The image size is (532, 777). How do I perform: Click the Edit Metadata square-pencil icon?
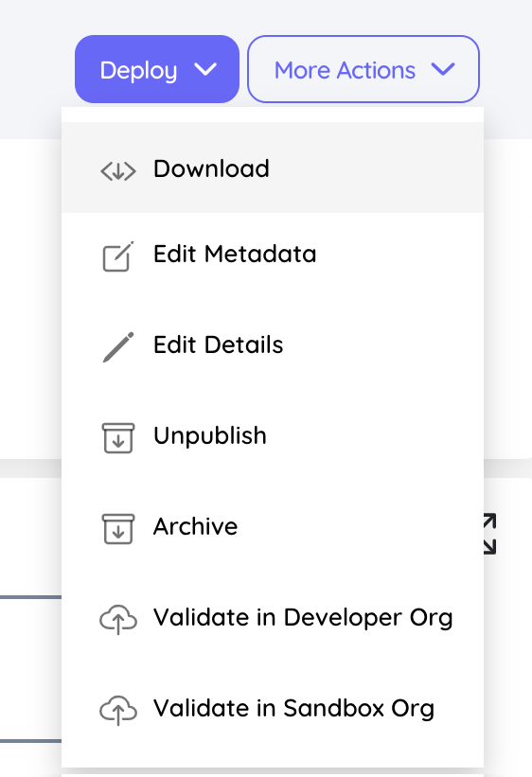tap(118, 256)
